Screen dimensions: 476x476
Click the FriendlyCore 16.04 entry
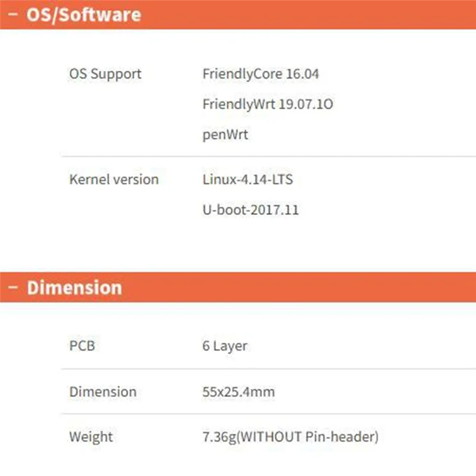coord(261,74)
